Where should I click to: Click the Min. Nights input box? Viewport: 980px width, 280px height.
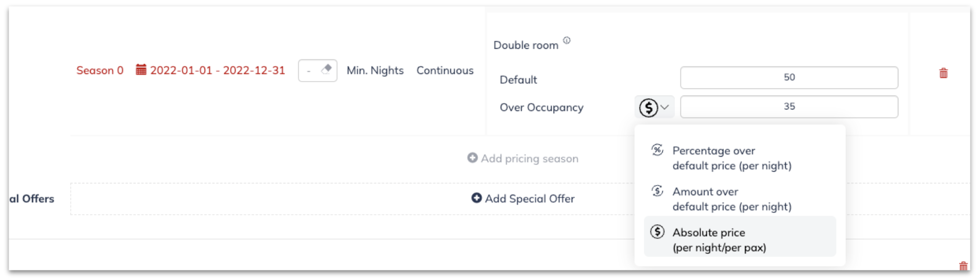click(318, 70)
